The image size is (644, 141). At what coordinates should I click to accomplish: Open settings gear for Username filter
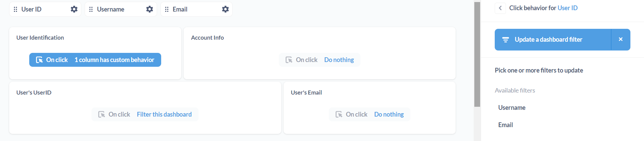150,9
